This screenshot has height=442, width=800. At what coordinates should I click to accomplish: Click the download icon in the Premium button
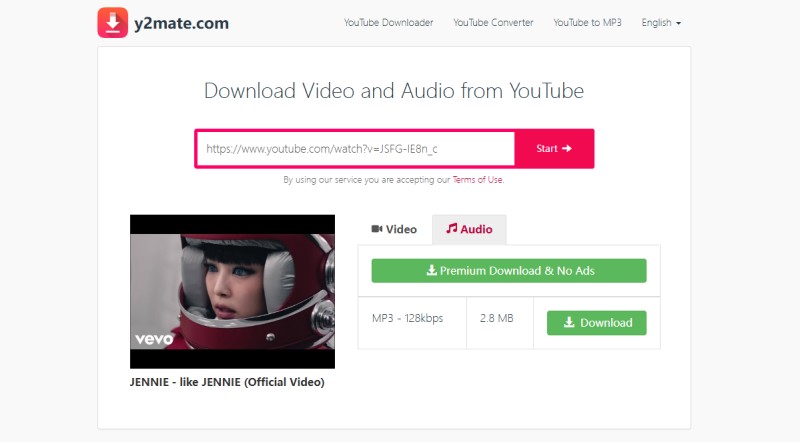[432, 270]
